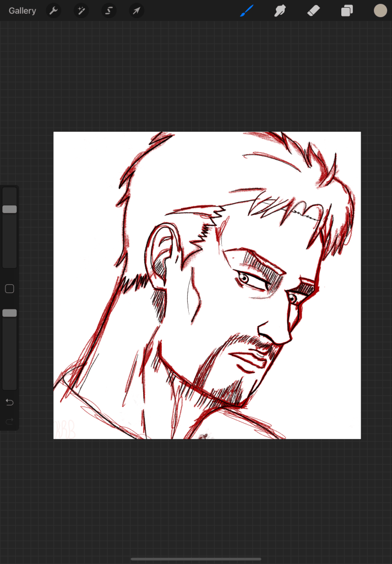
Task: Tap the portrait sketch canvas
Action: click(207, 285)
